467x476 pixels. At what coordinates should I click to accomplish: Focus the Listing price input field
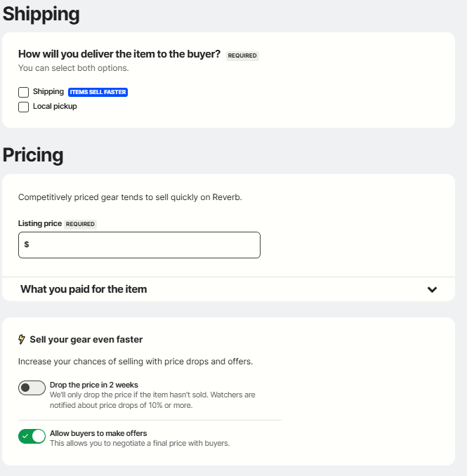[x=139, y=245]
